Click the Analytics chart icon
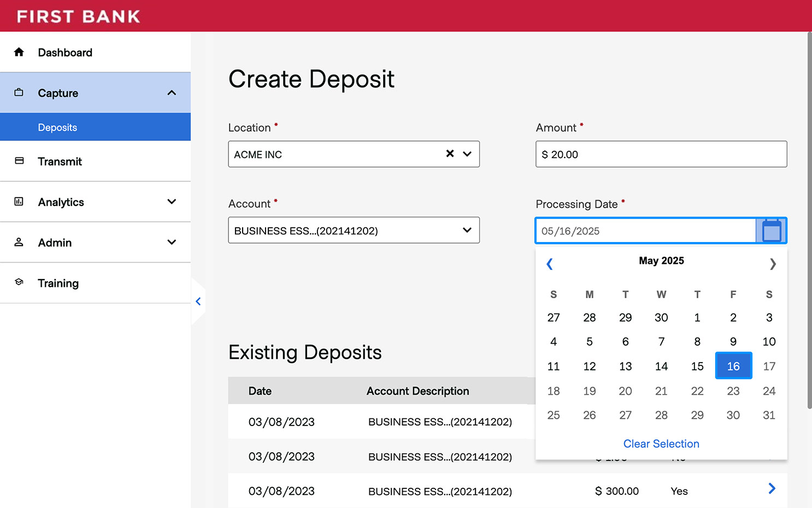 point(19,202)
